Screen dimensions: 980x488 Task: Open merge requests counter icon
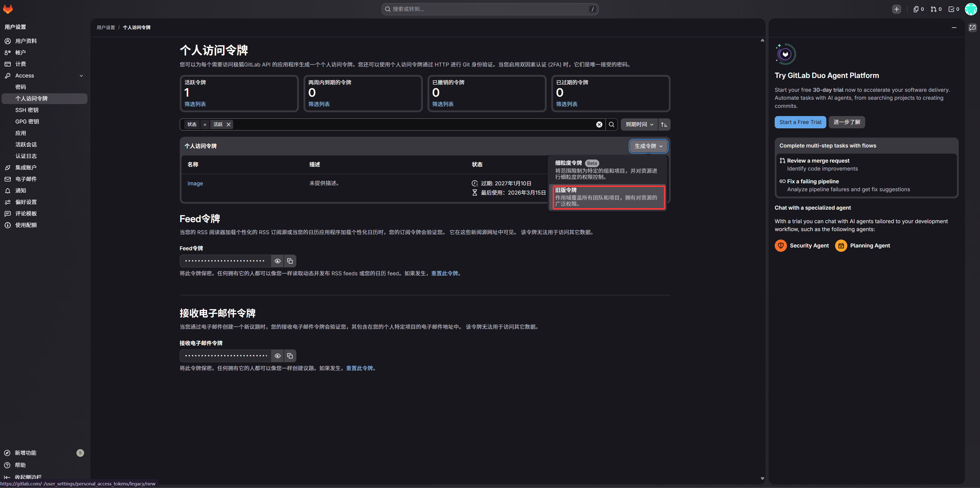coord(936,9)
